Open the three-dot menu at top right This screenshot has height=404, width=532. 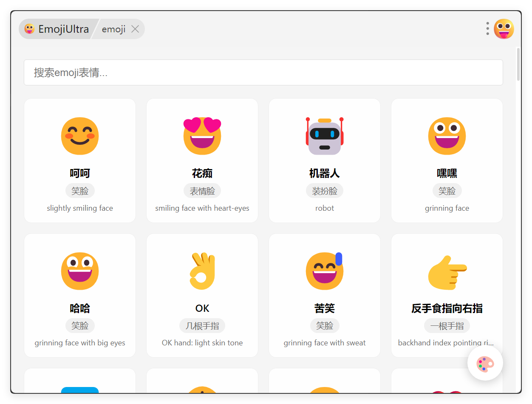click(x=487, y=28)
